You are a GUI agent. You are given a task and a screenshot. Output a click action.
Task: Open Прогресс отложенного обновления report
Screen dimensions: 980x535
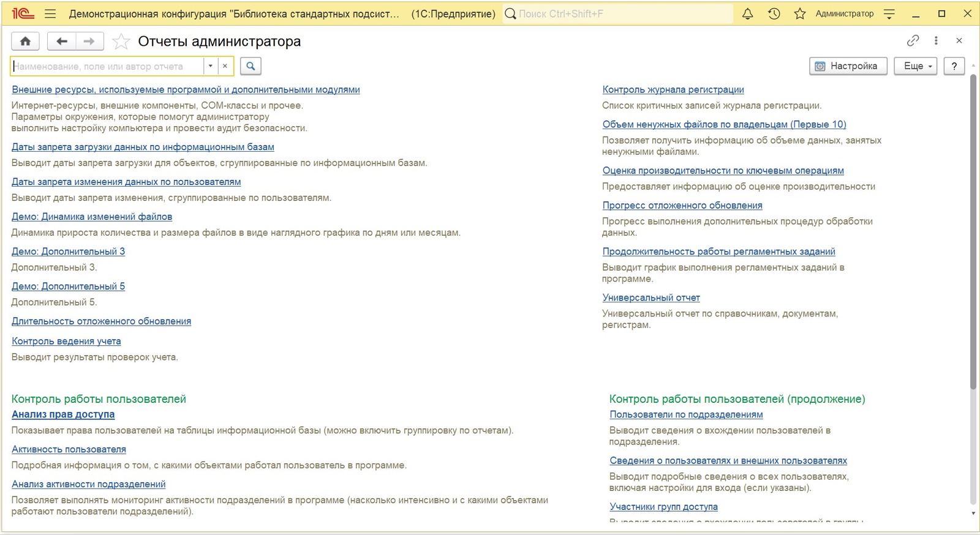(x=682, y=206)
